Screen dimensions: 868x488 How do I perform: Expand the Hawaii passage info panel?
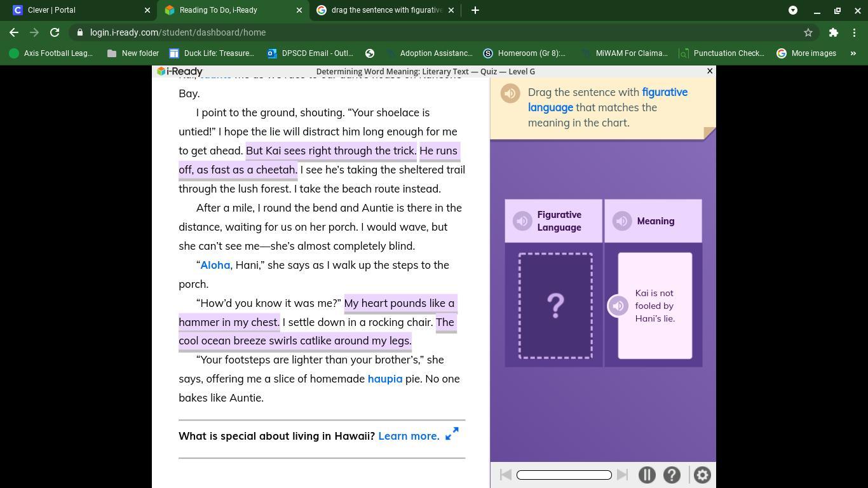tap(452, 434)
